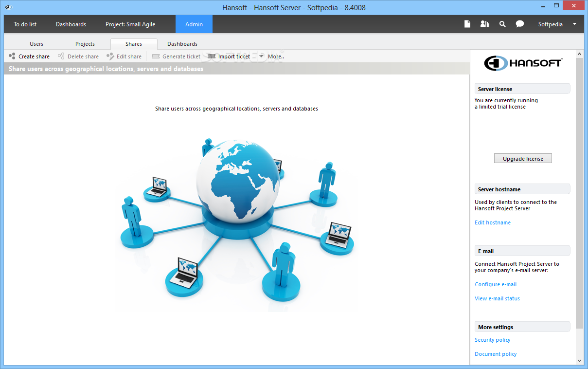Click the Import ticket toolbar button
This screenshot has height=369, width=588.
click(x=229, y=56)
